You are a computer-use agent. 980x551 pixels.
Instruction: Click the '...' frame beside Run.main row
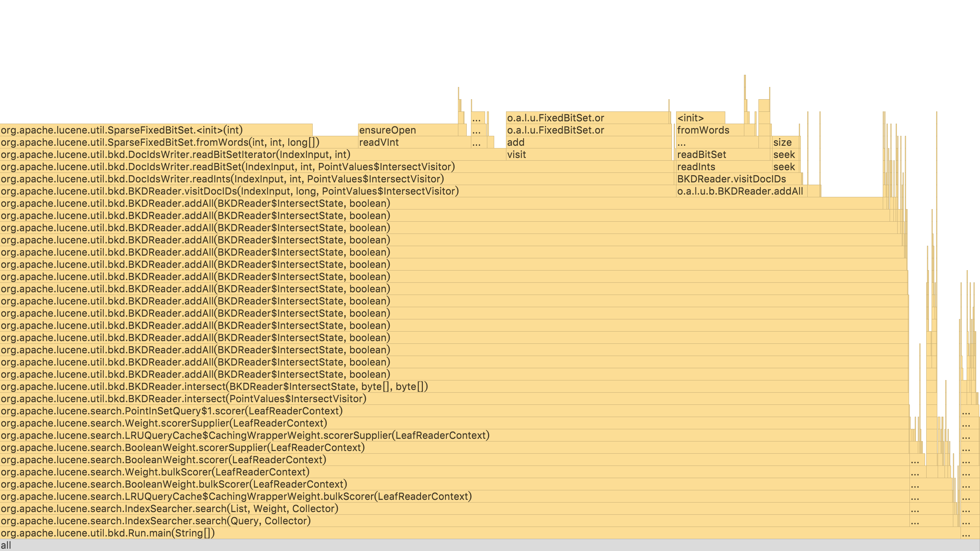pyautogui.click(x=970, y=533)
